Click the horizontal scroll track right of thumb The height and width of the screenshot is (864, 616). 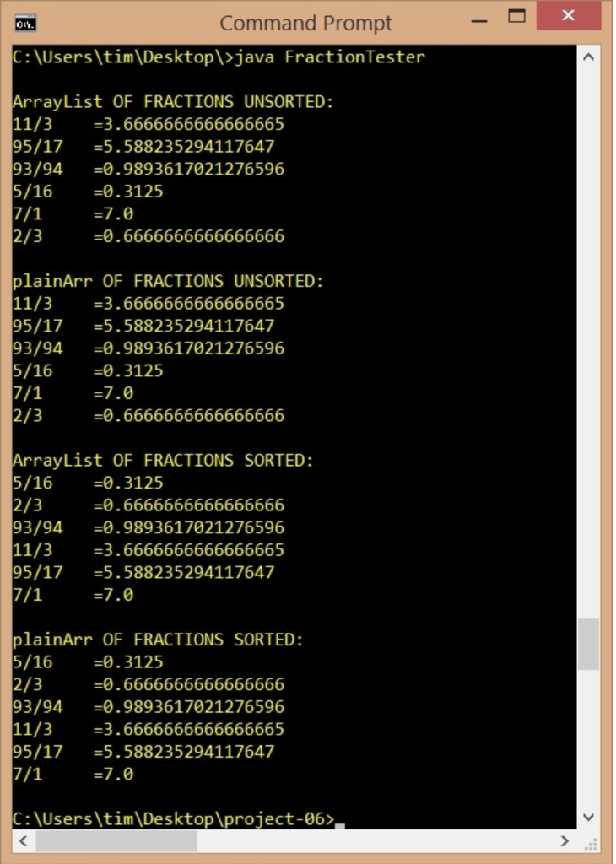coord(376,841)
